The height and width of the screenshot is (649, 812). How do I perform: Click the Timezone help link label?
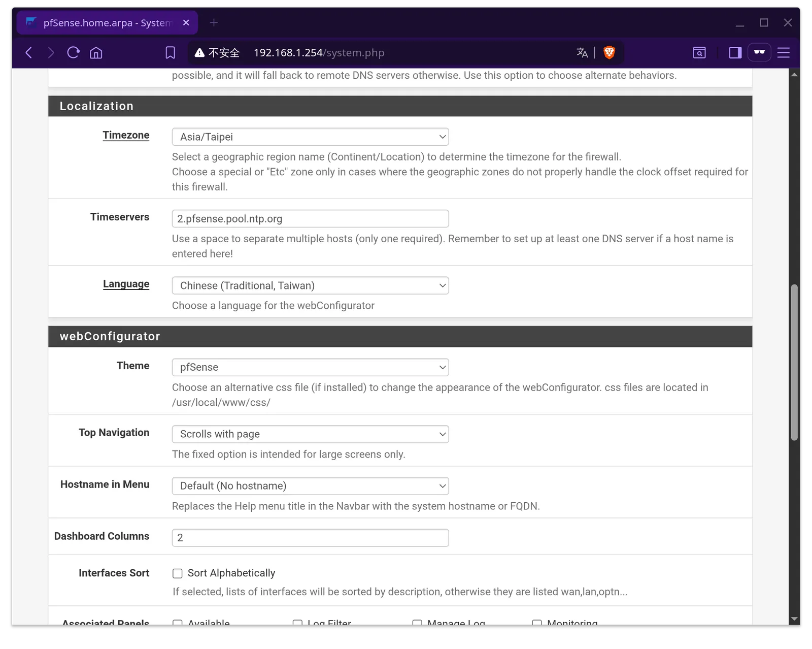[x=126, y=135]
